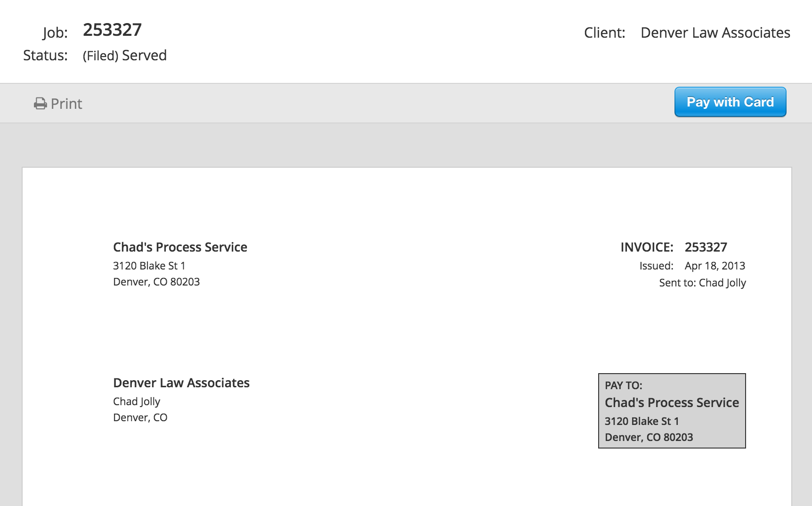812x506 pixels.
Task: Select the job number 253327 at the top
Action: click(x=112, y=30)
